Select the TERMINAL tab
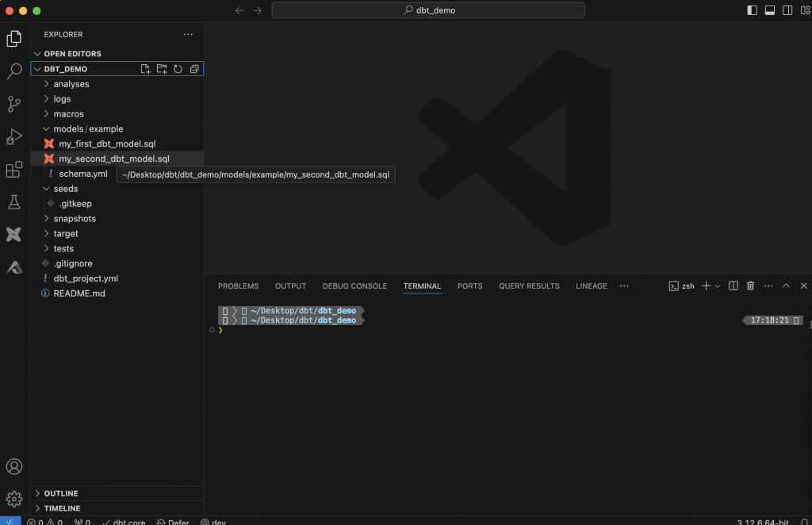812x525 pixels. [x=422, y=285]
